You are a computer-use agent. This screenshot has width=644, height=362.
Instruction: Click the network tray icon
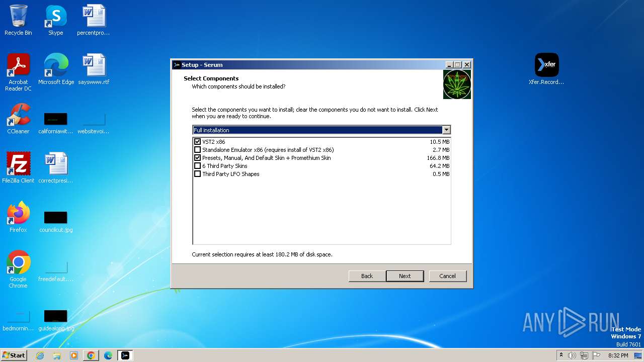(584, 355)
